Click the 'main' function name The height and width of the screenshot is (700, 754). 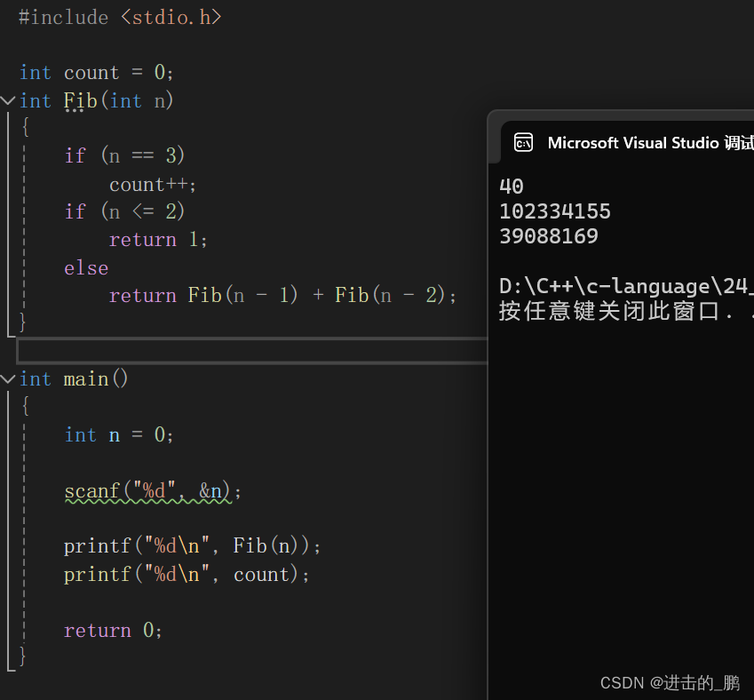tap(86, 379)
